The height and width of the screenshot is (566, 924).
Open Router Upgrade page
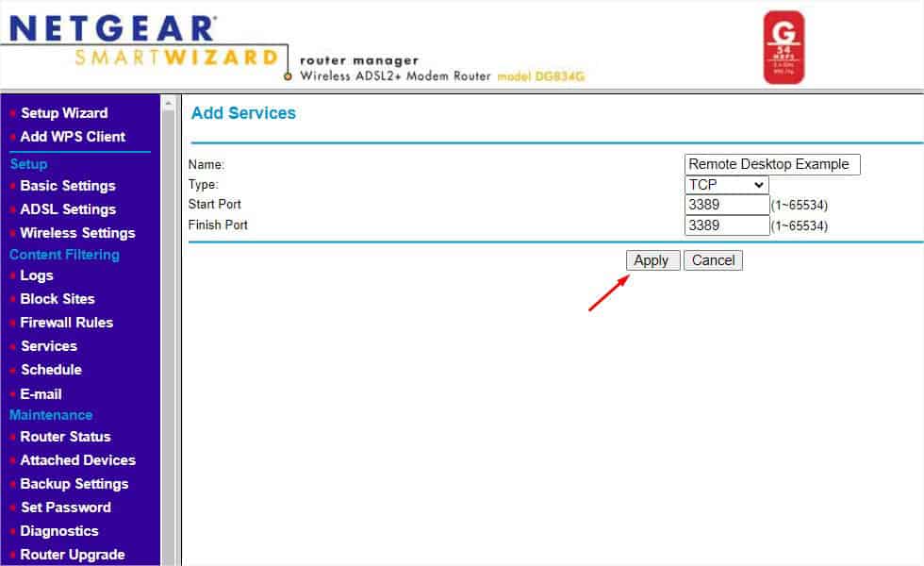pos(73,555)
